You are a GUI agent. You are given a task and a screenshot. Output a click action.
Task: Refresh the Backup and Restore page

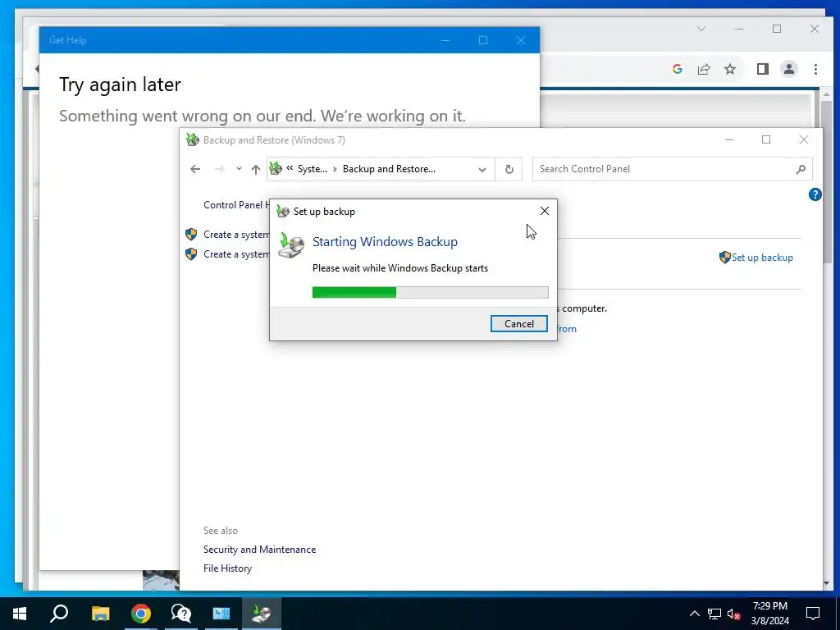click(x=509, y=169)
